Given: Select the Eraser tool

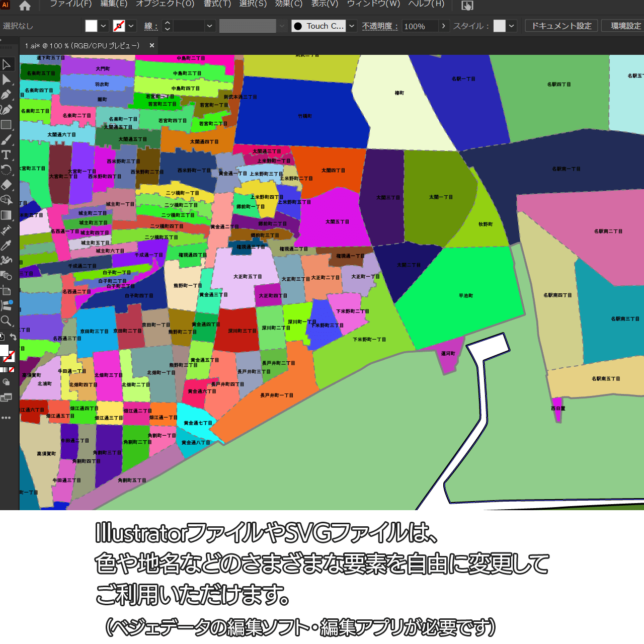Looking at the screenshot, I should coord(7,185).
